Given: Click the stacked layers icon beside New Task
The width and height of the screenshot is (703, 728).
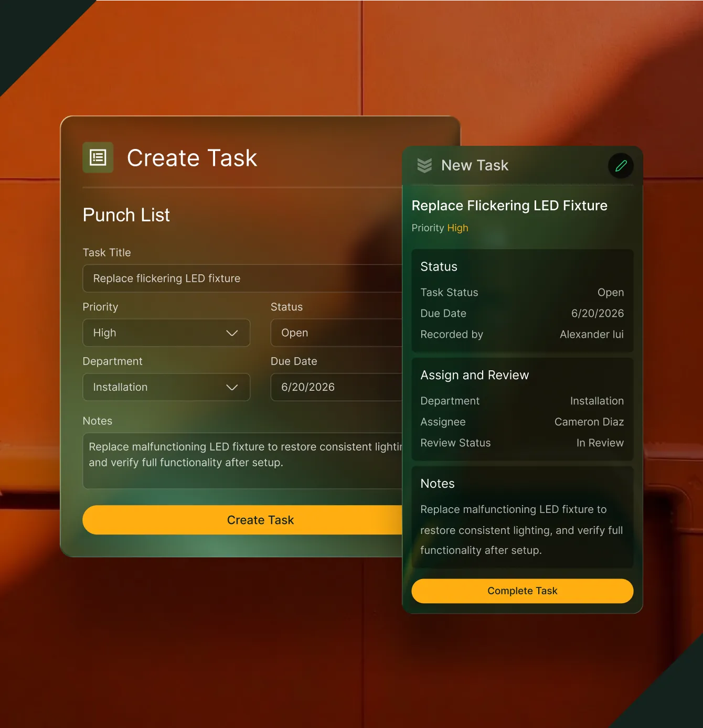Looking at the screenshot, I should pos(424,166).
